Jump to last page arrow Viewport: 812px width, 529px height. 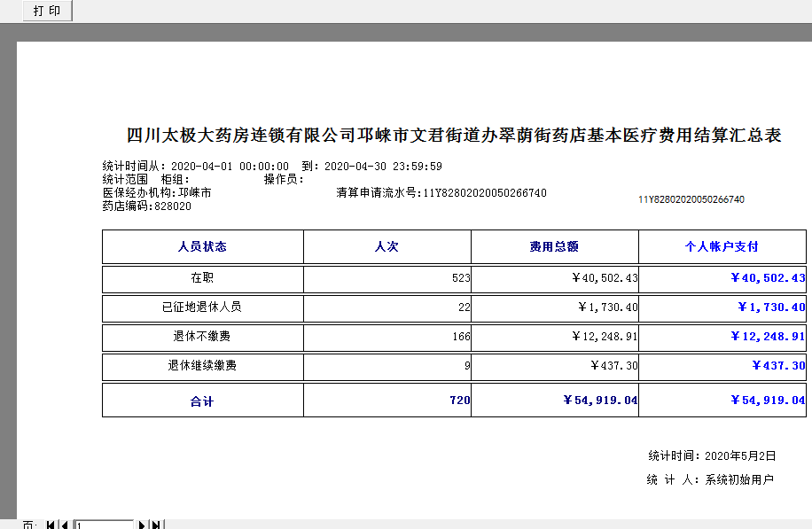click(x=156, y=525)
